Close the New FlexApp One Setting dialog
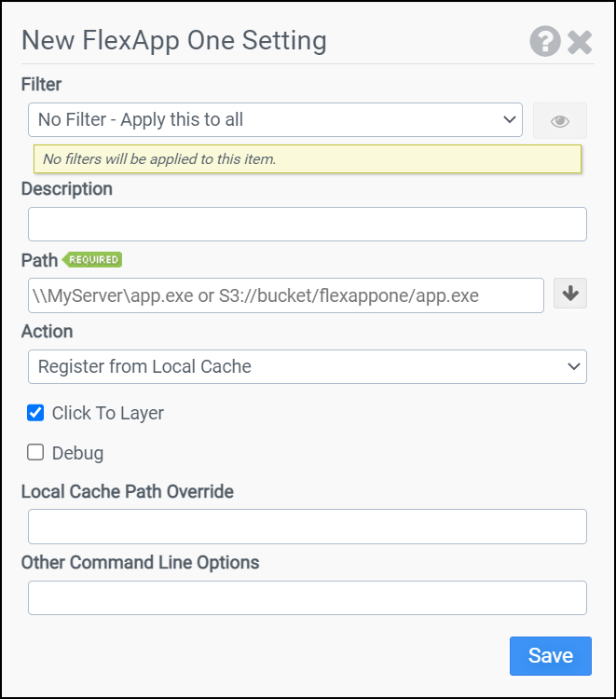The width and height of the screenshot is (616, 699). click(x=580, y=42)
